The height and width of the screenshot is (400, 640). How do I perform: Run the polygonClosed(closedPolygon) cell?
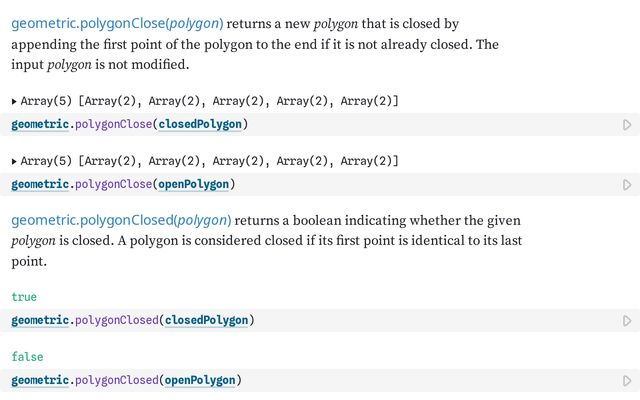(627, 320)
